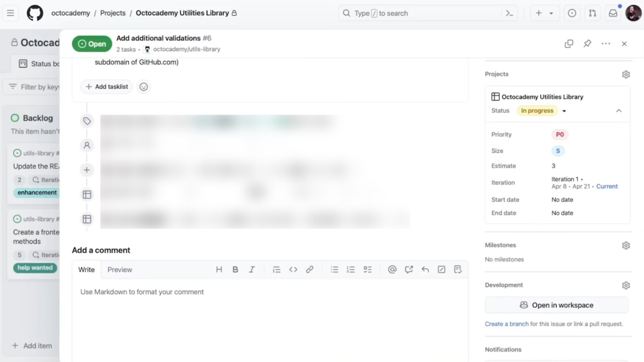Switch to the Write tab
644x362 pixels.
[87, 270]
